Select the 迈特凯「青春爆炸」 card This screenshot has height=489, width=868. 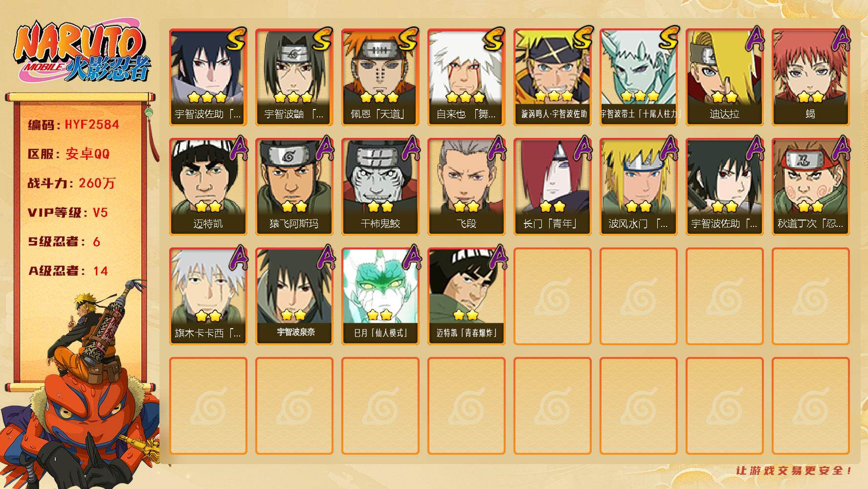pyautogui.click(x=466, y=296)
